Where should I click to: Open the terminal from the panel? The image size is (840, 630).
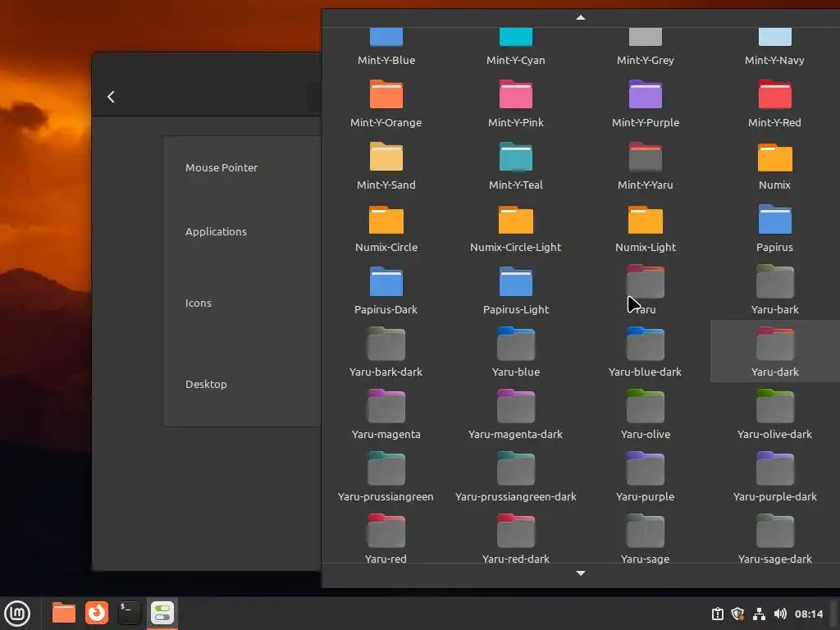click(x=129, y=613)
